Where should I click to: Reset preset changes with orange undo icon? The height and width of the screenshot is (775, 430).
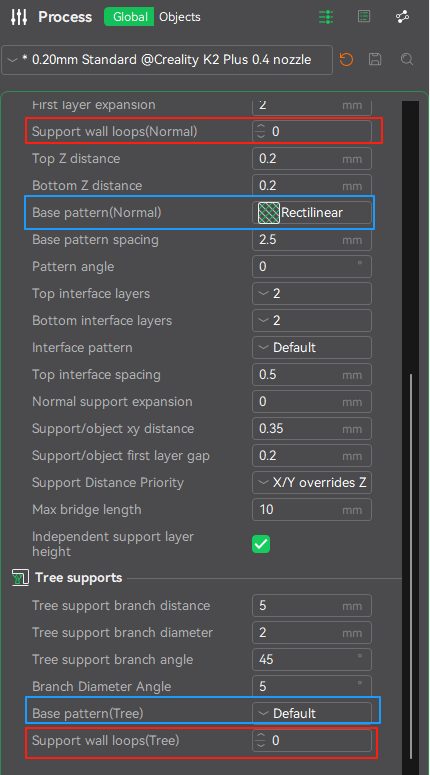click(346, 60)
